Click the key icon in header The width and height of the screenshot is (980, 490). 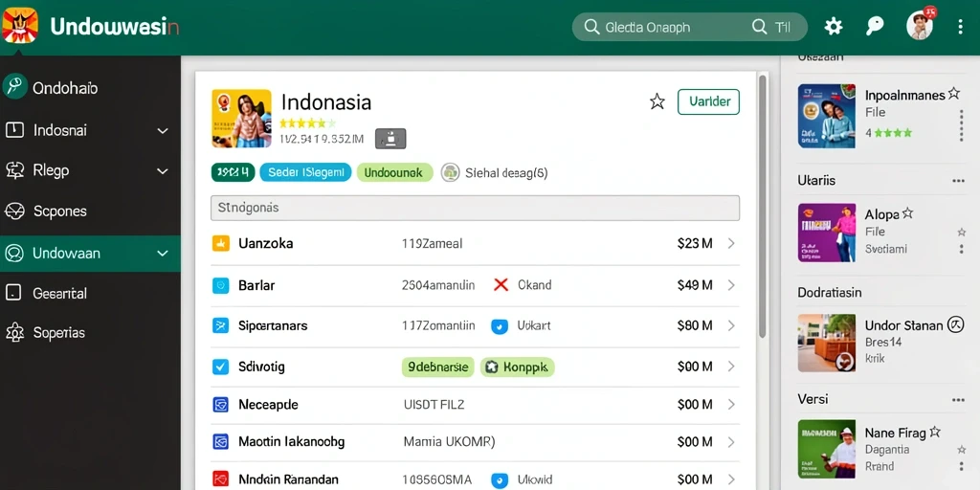(875, 26)
